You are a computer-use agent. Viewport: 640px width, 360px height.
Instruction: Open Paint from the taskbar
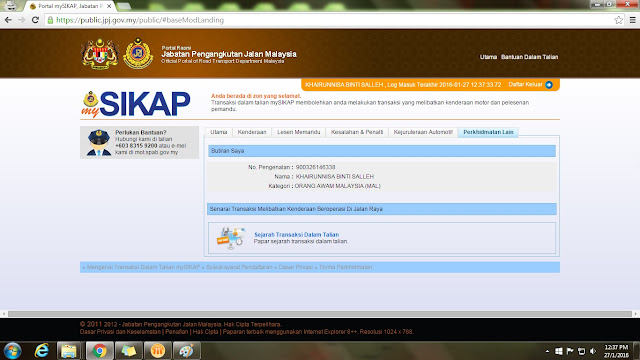click(x=187, y=351)
